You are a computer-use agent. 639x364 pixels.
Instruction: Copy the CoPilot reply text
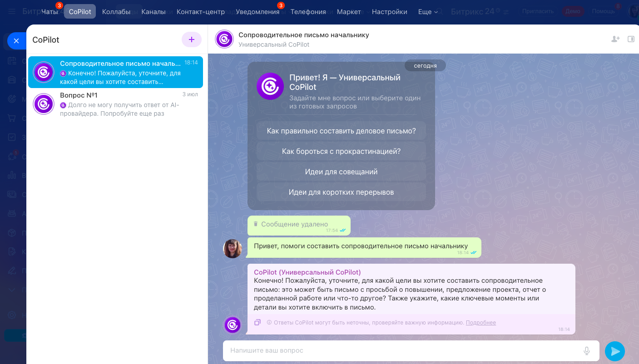click(258, 322)
